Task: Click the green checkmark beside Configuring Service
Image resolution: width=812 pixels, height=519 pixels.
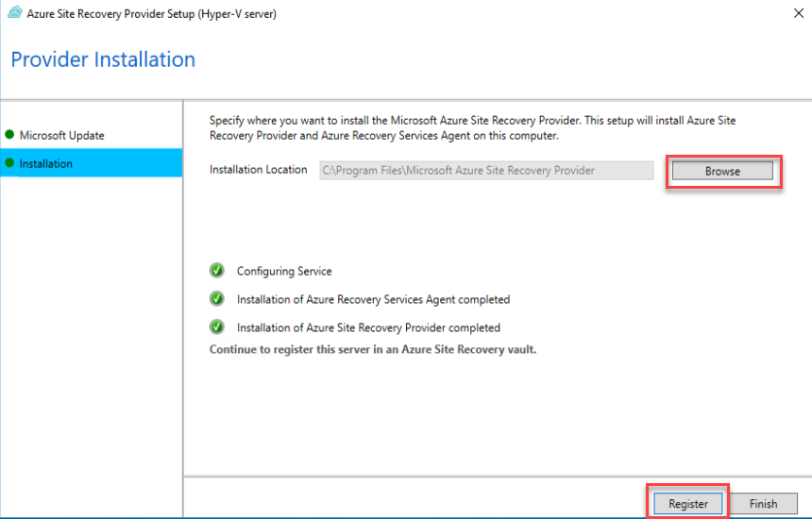Action: (x=217, y=270)
